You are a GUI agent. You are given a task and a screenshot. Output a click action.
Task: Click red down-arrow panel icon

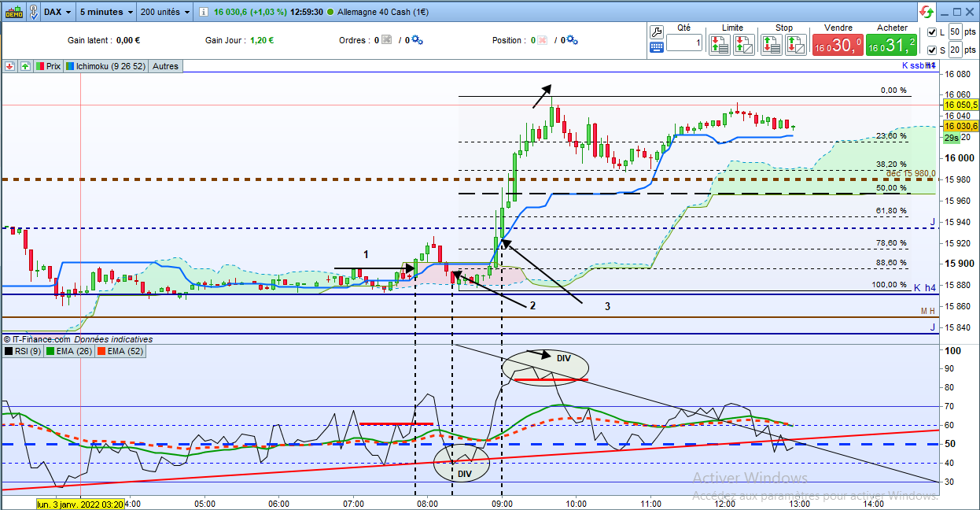pos(10,66)
